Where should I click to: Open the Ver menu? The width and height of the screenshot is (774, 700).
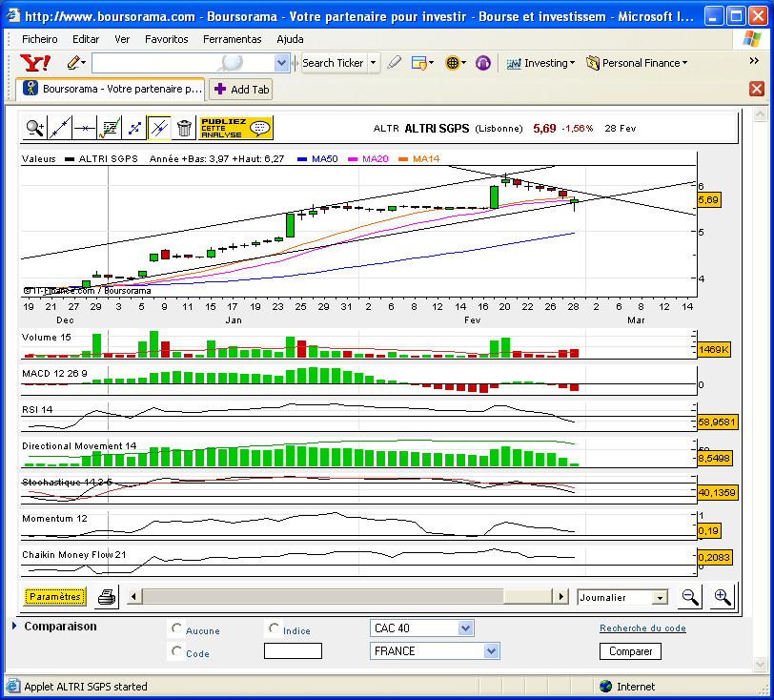click(x=122, y=39)
